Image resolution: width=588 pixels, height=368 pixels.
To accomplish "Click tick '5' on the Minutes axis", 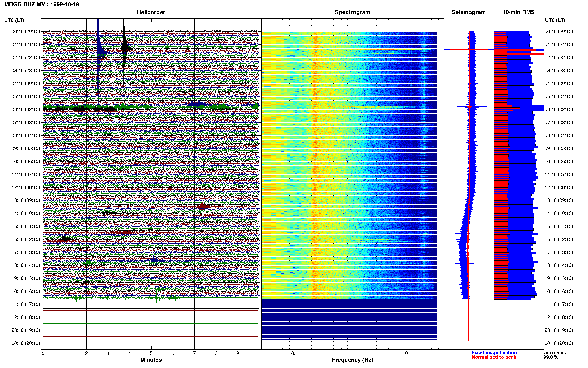I will pyautogui.click(x=151, y=353).
